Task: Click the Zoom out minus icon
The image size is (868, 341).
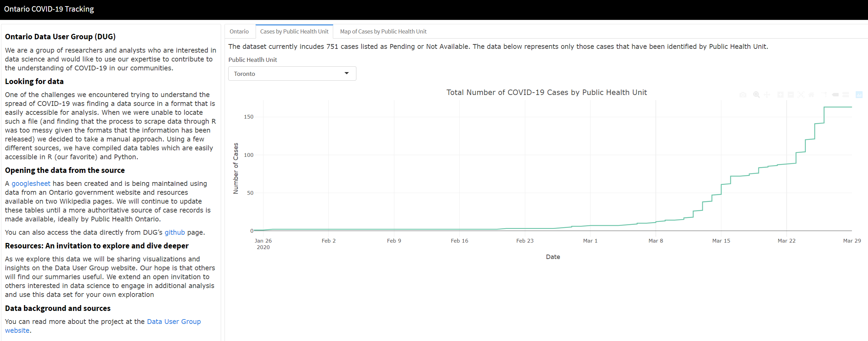Action: tap(791, 95)
